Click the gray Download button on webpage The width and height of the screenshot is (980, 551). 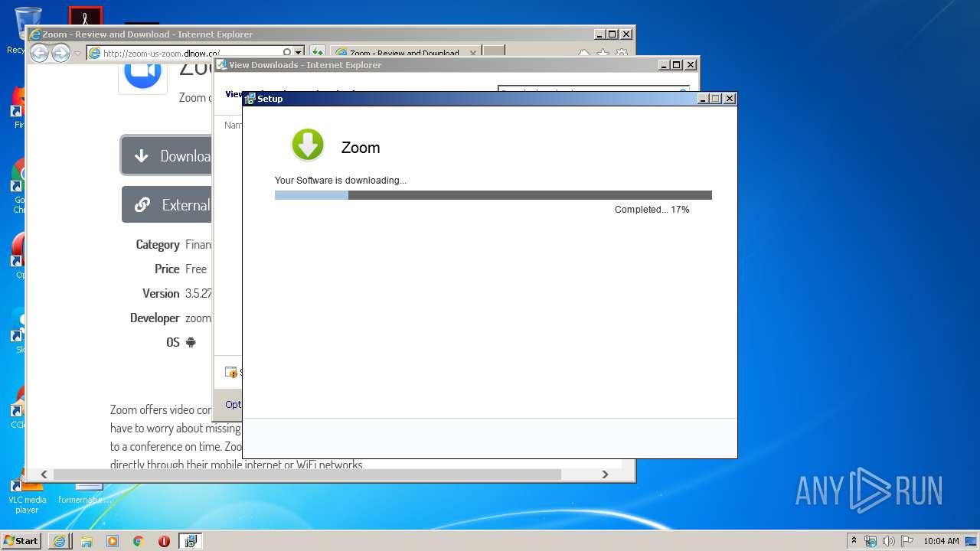pos(166,155)
